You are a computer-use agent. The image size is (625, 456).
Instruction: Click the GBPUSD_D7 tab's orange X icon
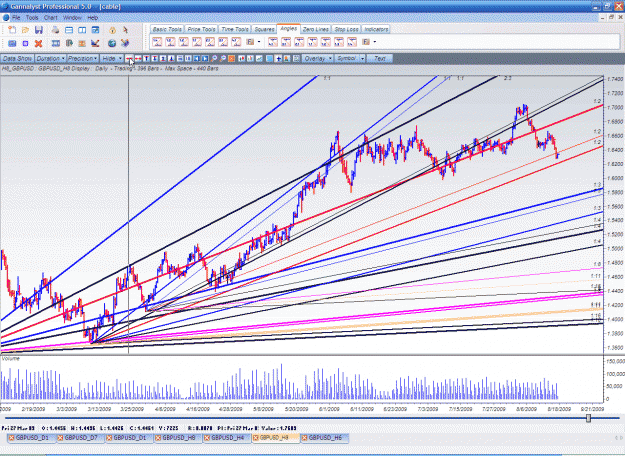click(61, 438)
